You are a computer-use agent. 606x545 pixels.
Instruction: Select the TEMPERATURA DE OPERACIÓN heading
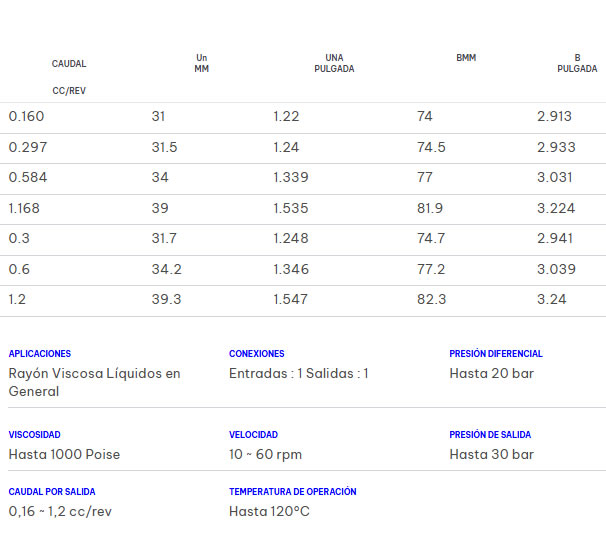pos(293,492)
